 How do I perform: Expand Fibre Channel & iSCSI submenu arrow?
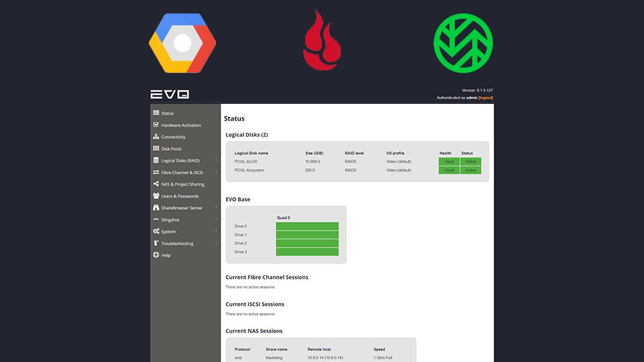tap(216, 172)
